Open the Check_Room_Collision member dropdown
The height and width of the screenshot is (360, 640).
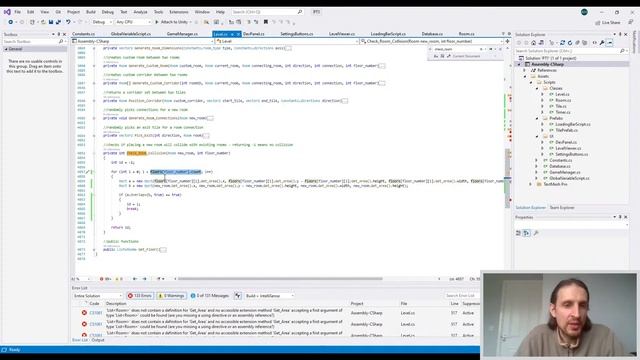click(432, 41)
